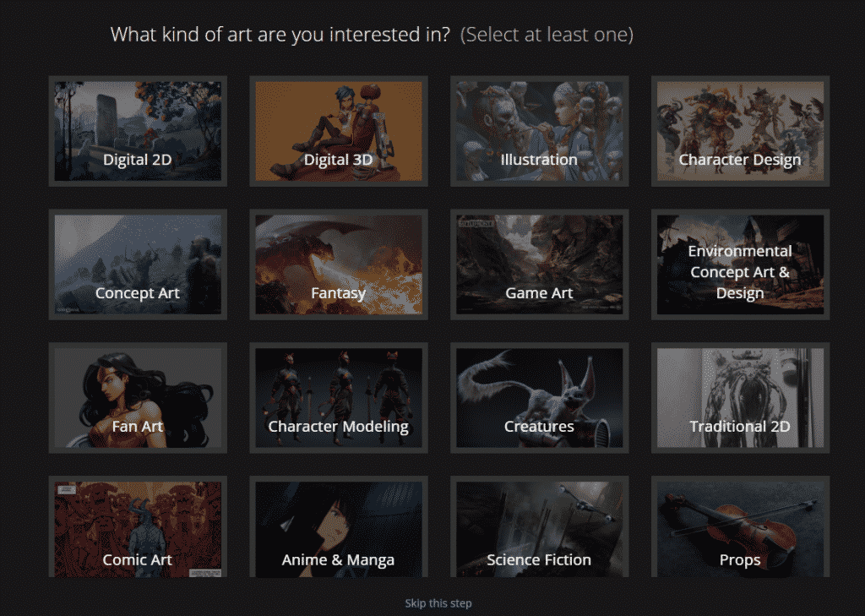Choose the Fantasy dragon tile
The width and height of the screenshot is (865, 616).
pyautogui.click(x=339, y=264)
